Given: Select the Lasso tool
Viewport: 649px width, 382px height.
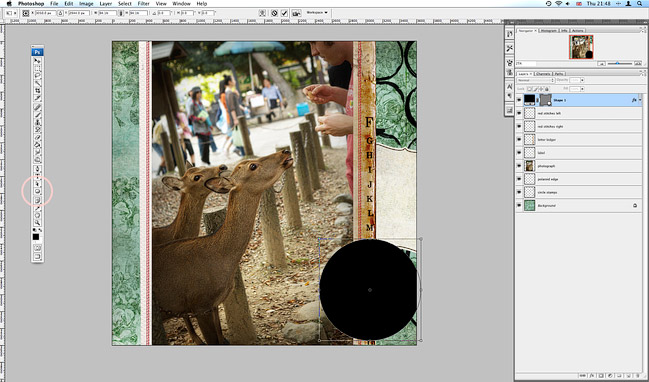Looking at the screenshot, I should click(x=37, y=76).
